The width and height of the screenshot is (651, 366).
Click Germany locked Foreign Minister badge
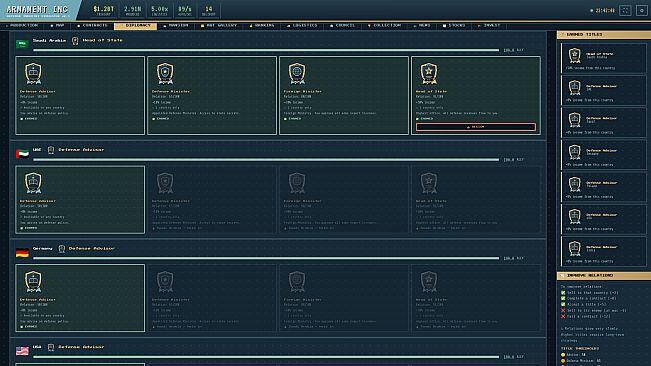297,282
